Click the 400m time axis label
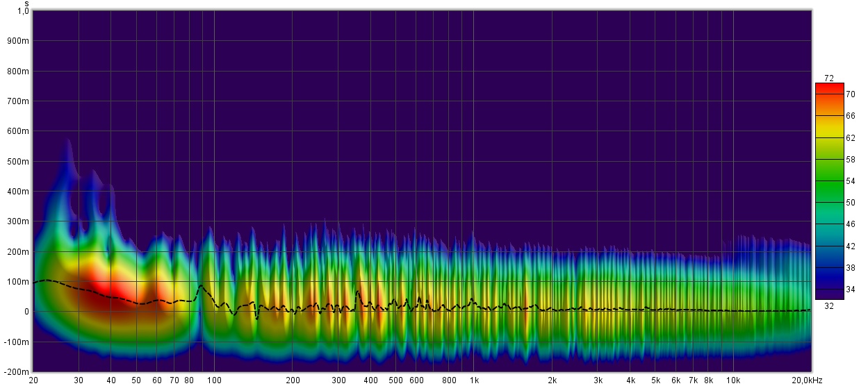 (19, 192)
